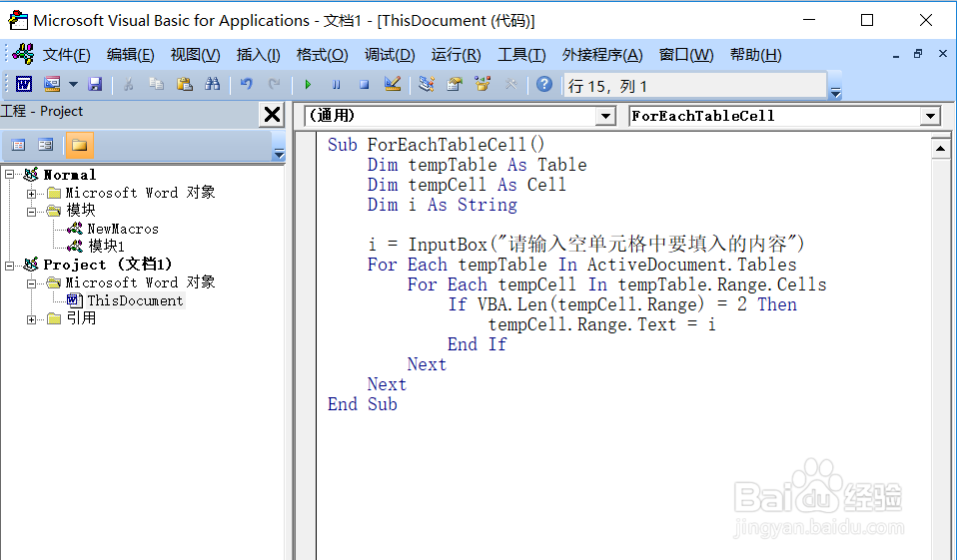Open VBA Help question mark icon
The width and height of the screenshot is (957, 560).
click(543, 84)
